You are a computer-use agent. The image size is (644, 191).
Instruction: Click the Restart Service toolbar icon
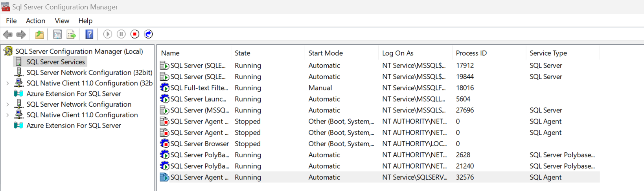pyautogui.click(x=149, y=34)
